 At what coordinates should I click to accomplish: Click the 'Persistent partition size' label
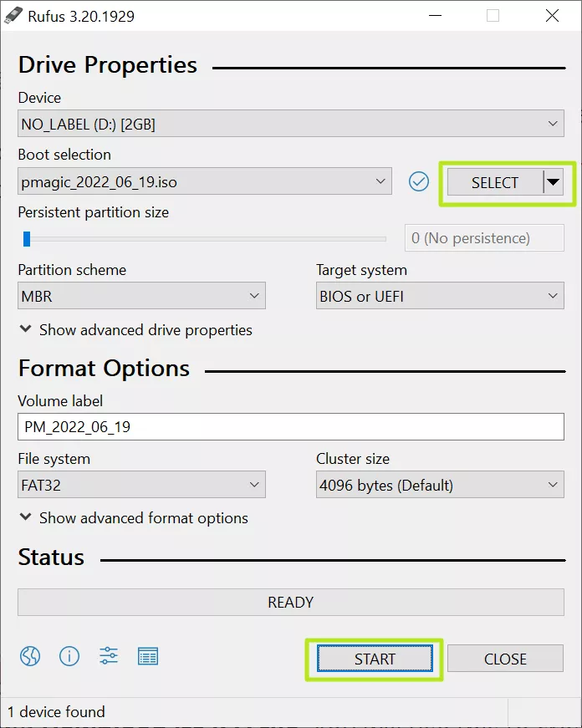point(94,212)
